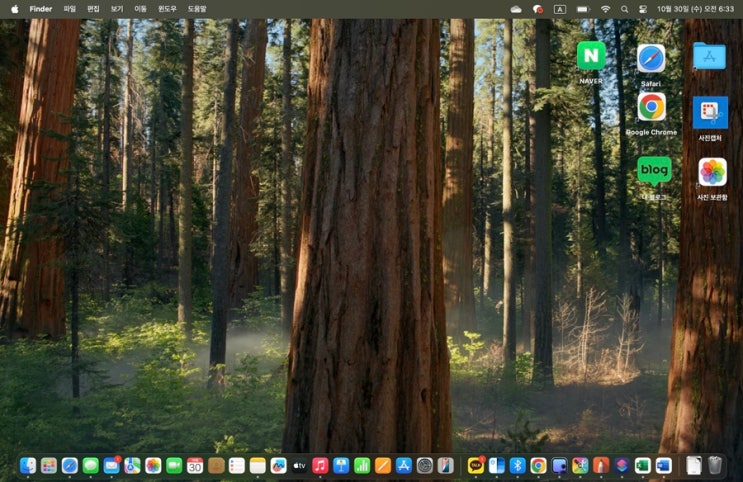Open the Wi-Fi menu

(x=605, y=9)
